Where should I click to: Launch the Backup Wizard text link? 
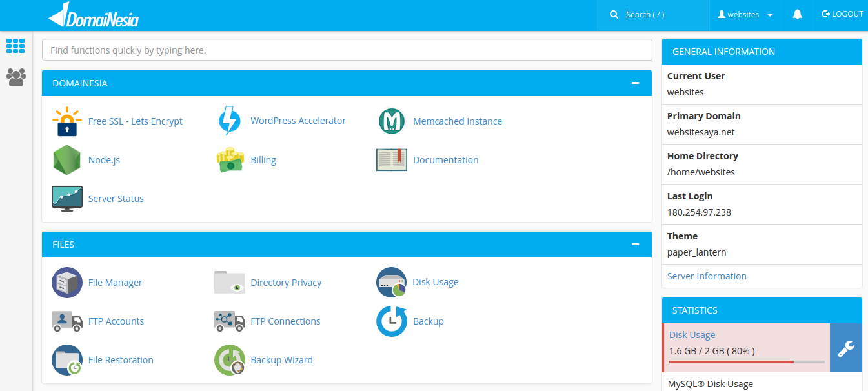tap(281, 360)
